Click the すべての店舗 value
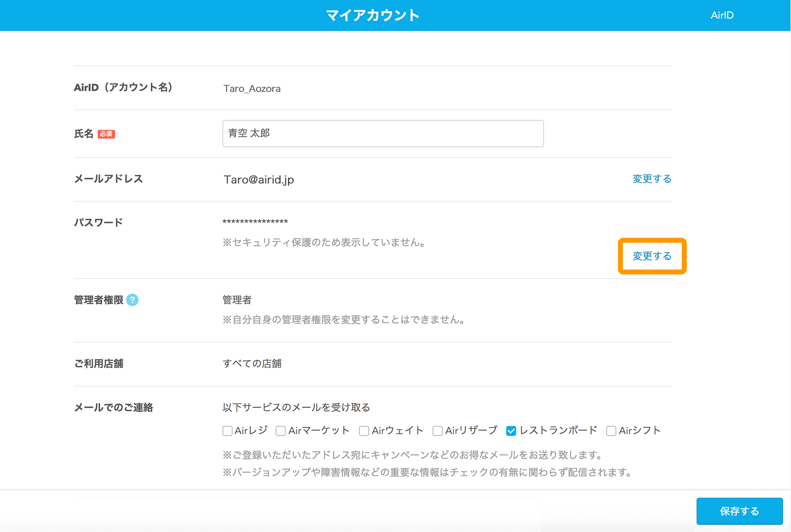The image size is (791, 532). [x=252, y=363]
